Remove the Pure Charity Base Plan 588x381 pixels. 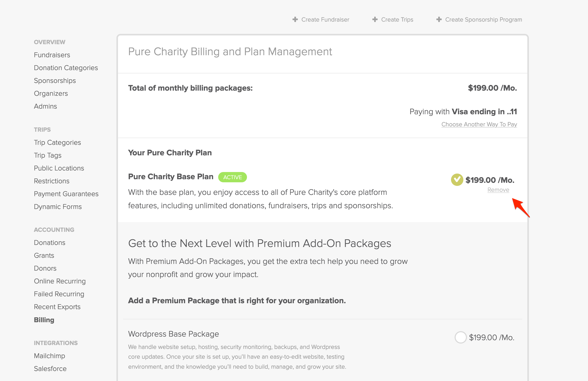pos(498,190)
